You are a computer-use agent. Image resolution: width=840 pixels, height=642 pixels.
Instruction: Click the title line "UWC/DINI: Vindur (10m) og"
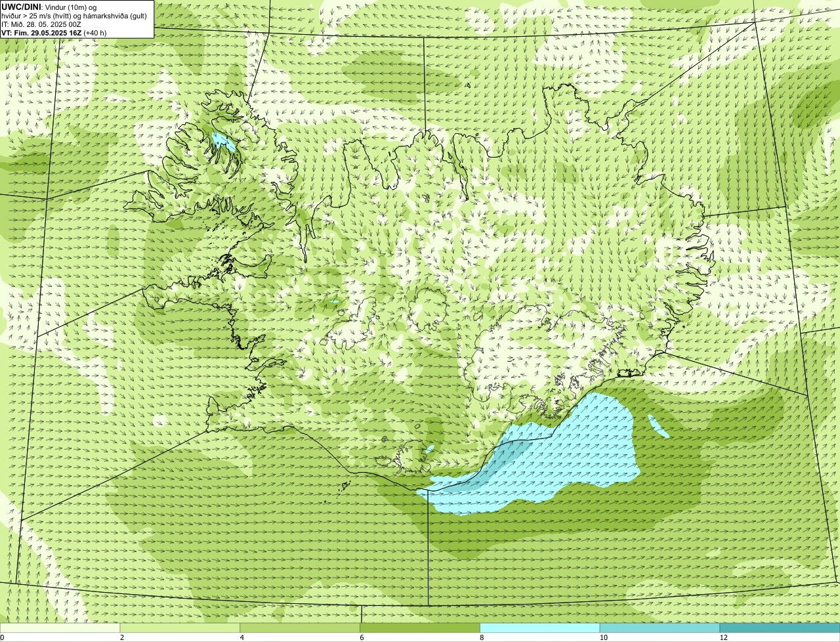[x=49, y=7]
